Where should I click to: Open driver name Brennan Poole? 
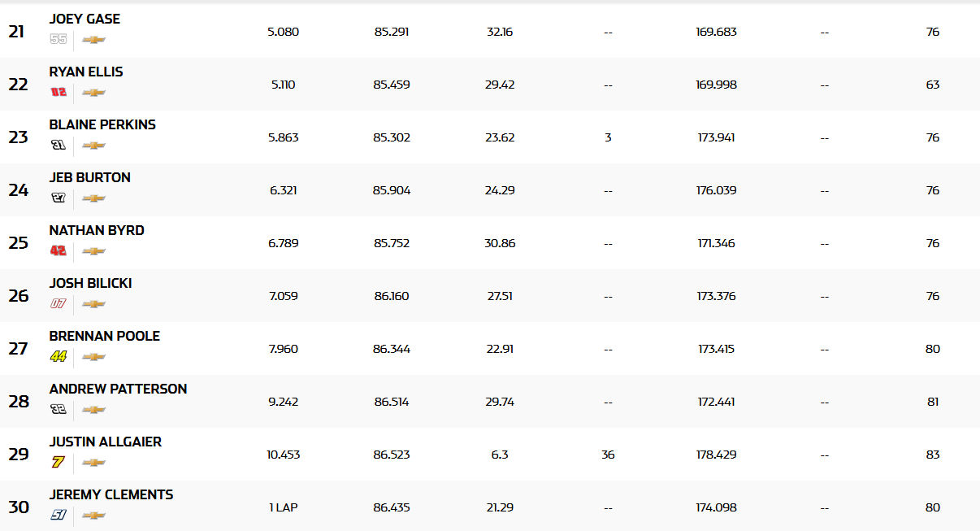tap(105, 336)
